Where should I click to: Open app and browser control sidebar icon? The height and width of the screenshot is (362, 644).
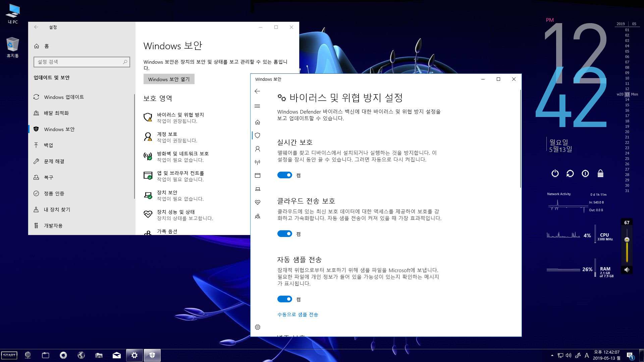[x=258, y=176]
